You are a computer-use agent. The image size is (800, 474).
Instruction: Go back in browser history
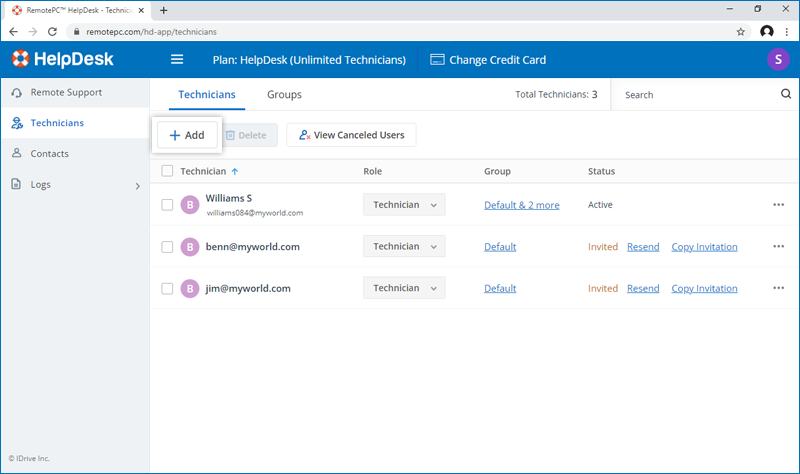[x=13, y=32]
